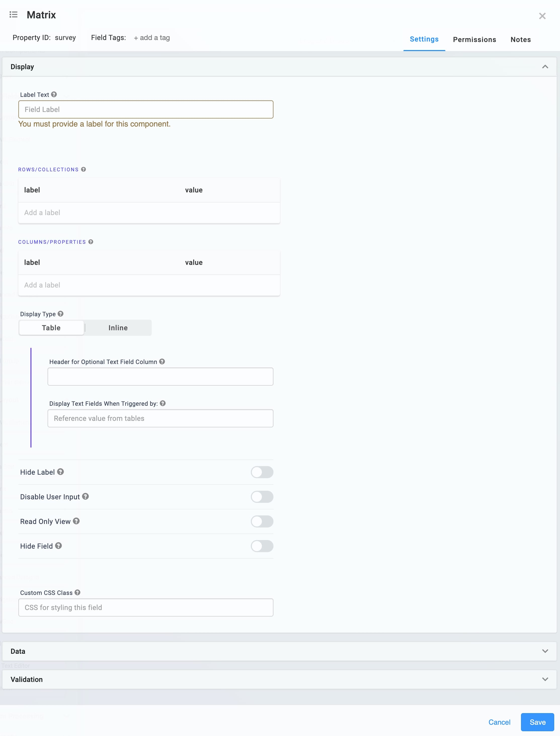Turn on Read Only View toggle
The width and height of the screenshot is (560, 736).
click(x=262, y=521)
